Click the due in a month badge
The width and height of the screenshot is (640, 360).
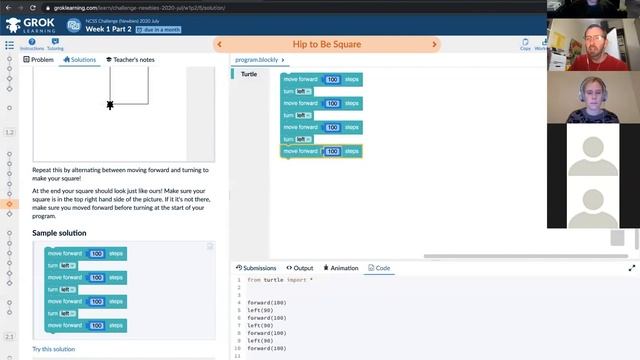tap(158, 30)
